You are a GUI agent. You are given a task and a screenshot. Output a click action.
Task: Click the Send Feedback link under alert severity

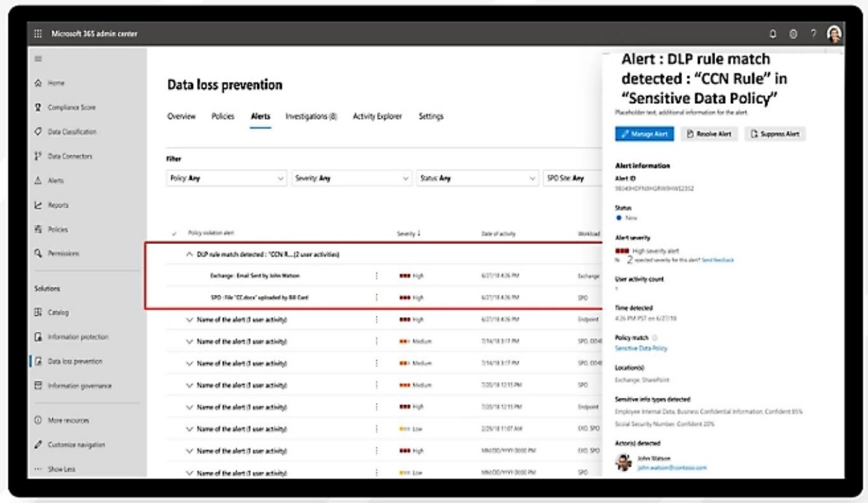[717, 260]
